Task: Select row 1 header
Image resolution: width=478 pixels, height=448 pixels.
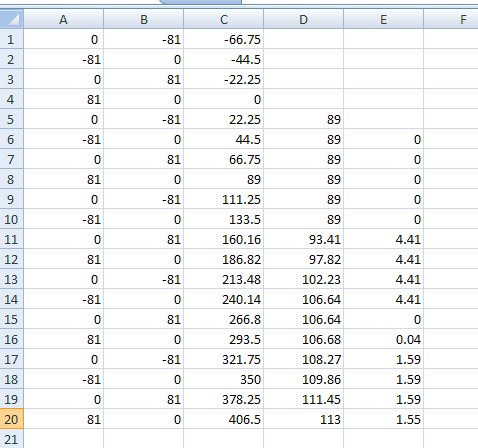Action: click(12, 39)
